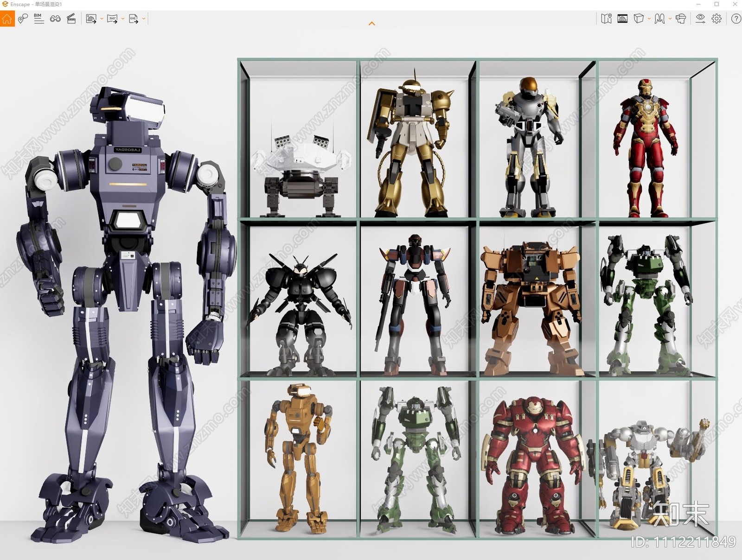Screen dimensions: 742x560
Task: Expand the 360° panorama export dropdown
Action: [123, 19]
